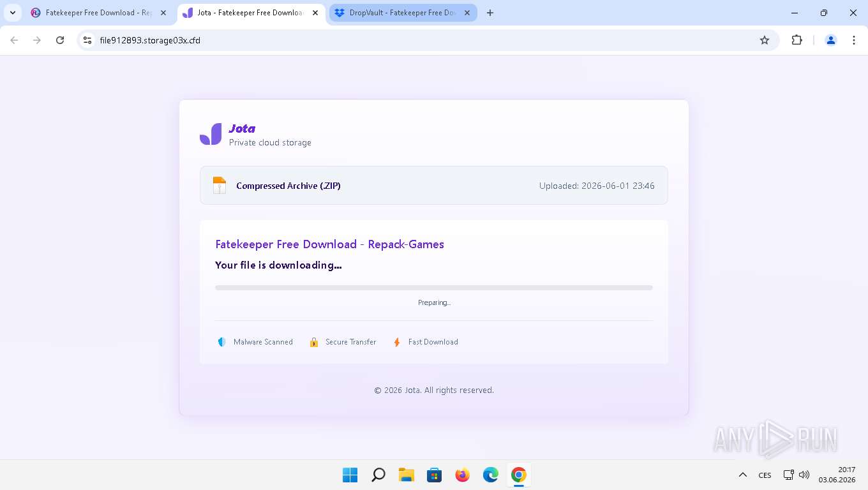Click the Uploaded: 2026-06-01 23:46 timestamp
The image size is (868, 490).
point(597,186)
